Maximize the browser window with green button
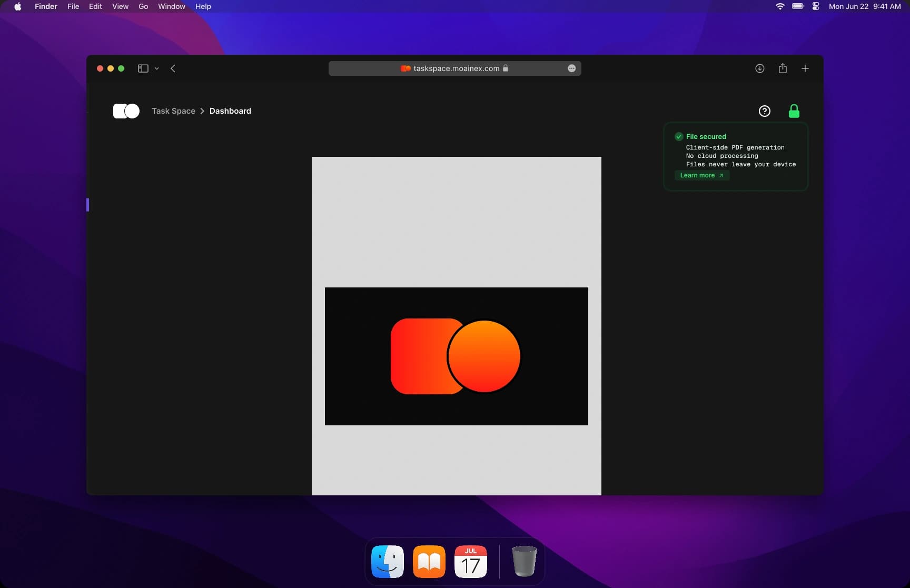Screen dimensions: 910x588 [121, 68]
